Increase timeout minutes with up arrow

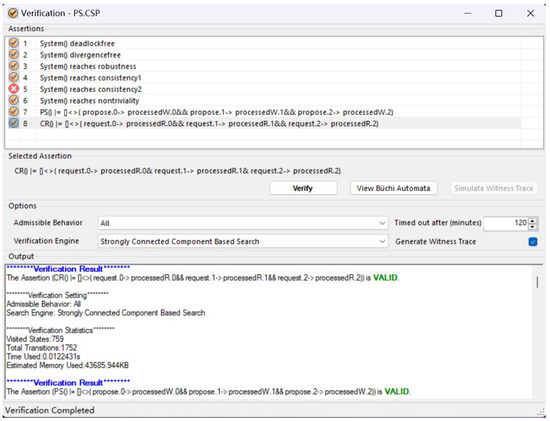pyautogui.click(x=532, y=220)
